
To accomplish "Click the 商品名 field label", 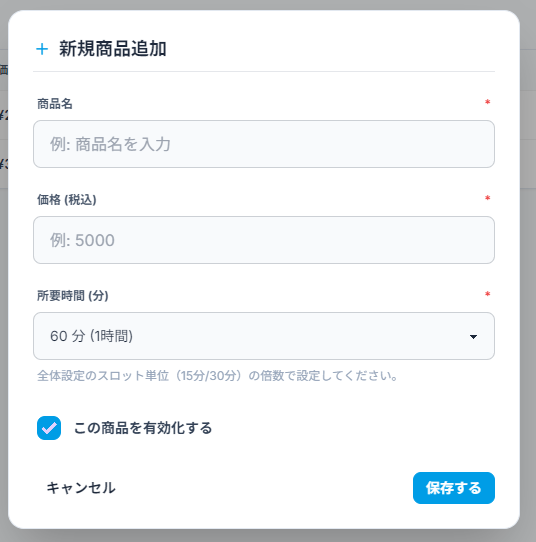I will (55, 104).
